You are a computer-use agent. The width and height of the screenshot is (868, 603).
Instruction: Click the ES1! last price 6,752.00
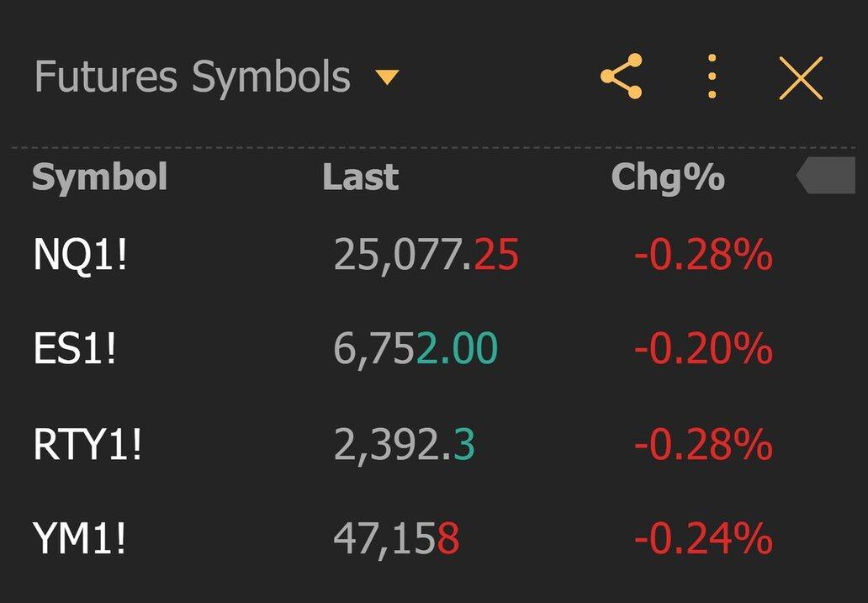tap(415, 349)
